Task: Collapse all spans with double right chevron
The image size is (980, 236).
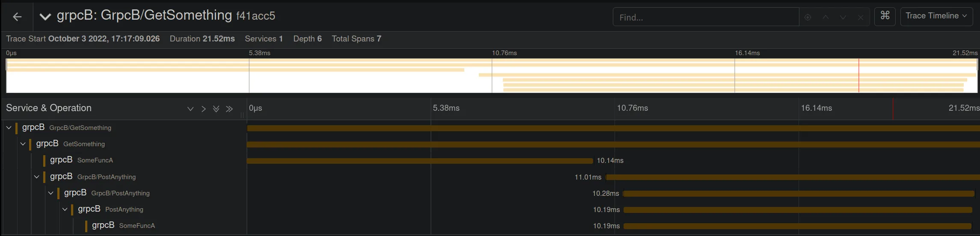Action: click(x=229, y=109)
